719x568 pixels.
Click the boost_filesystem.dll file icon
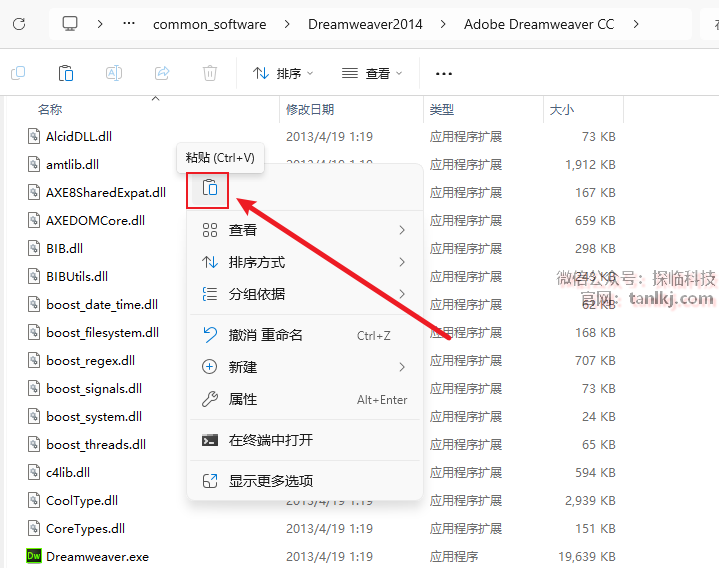click(x=33, y=332)
